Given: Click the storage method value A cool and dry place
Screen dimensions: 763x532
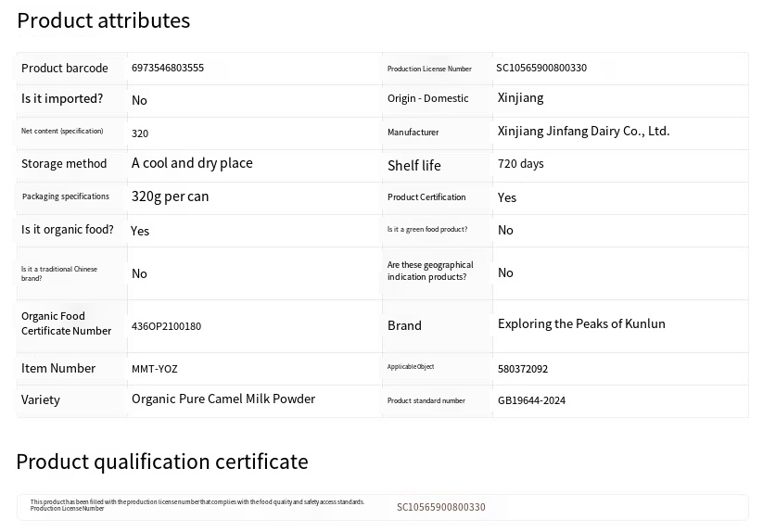Looking at the screenshot, I should tap(192, 163).
